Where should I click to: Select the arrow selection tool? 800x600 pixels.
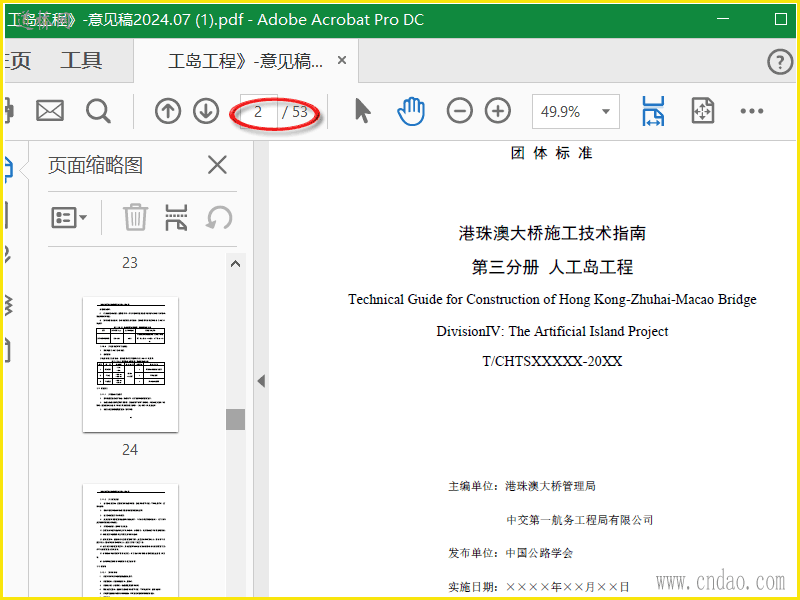(362, 111)
